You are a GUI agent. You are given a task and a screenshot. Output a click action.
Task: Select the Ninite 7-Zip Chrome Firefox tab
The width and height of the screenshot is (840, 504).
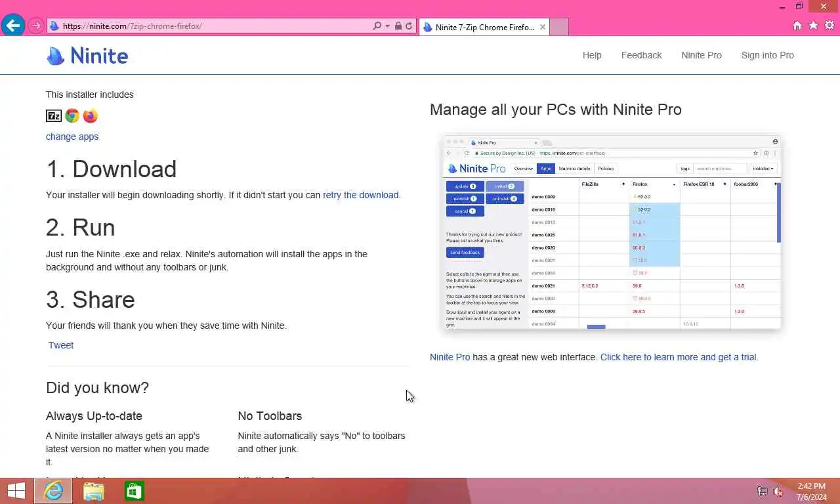tap(484, 27)
